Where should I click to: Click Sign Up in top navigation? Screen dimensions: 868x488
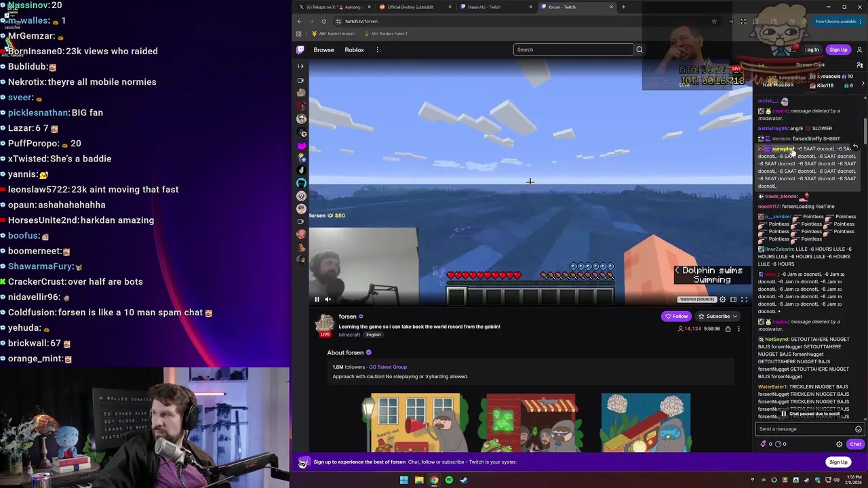click(838, 49)
